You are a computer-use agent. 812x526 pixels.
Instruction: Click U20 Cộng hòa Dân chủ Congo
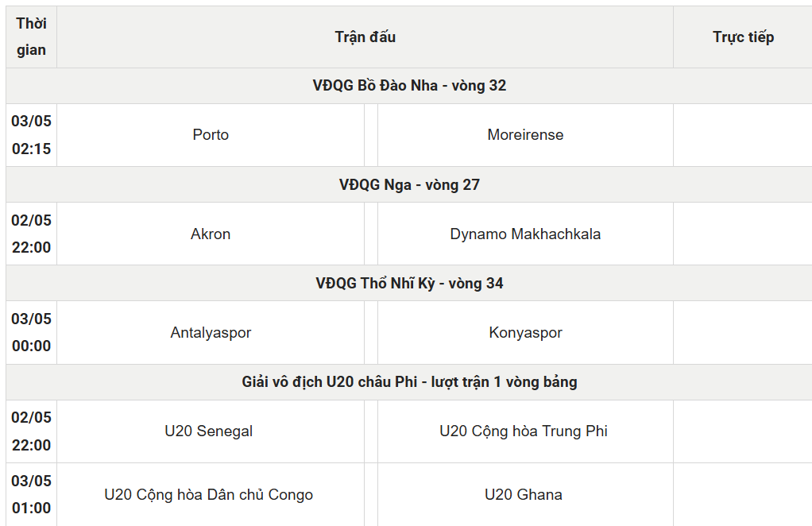(x=209, y=494)
